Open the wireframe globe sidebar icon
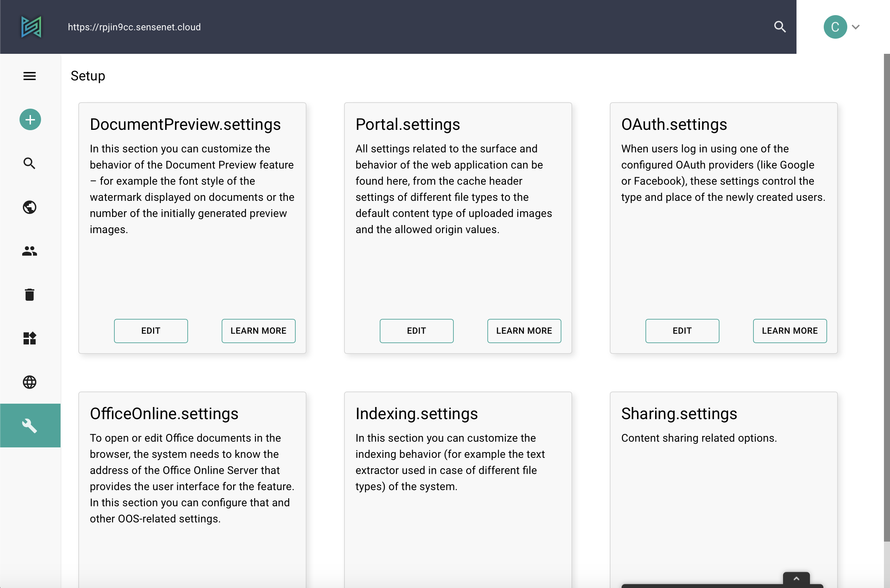Image resolution: width=890 pixels, height=588 pixels. click(30, 382)
